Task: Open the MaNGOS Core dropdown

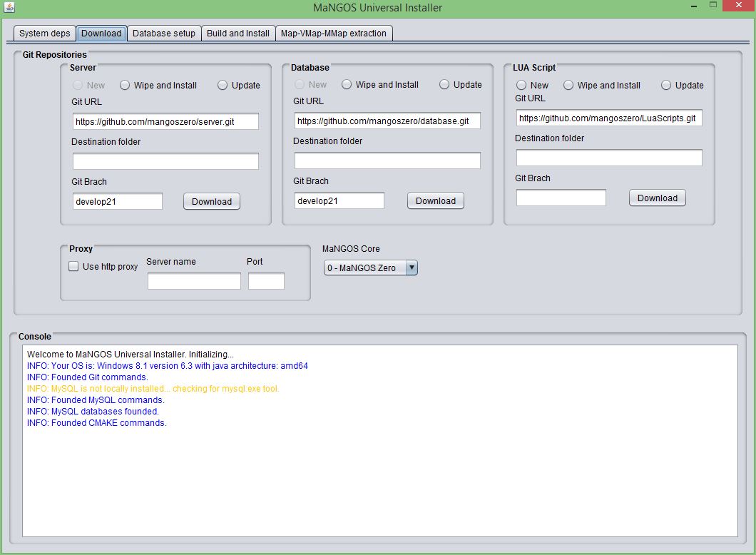Action: [x=371, y=268]
